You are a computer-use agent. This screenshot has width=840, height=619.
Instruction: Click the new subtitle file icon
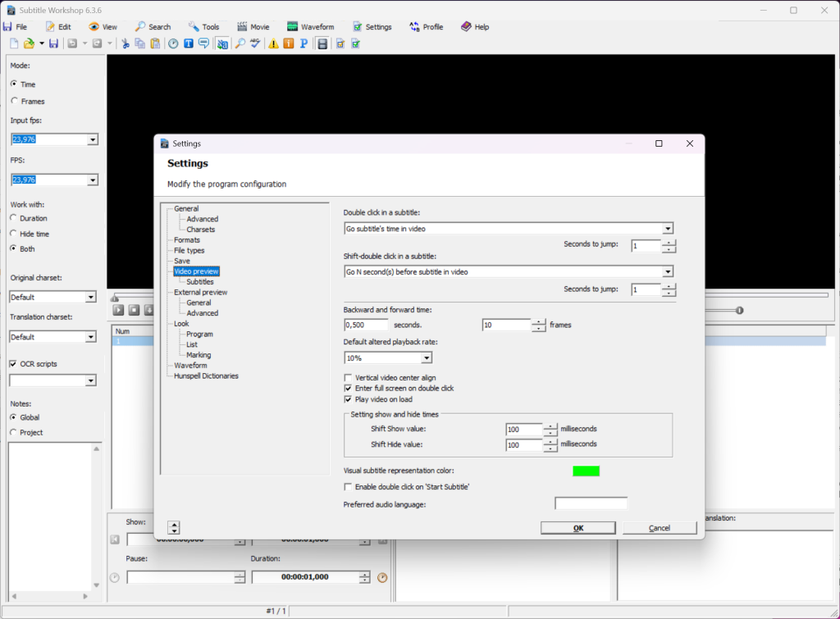14,44
